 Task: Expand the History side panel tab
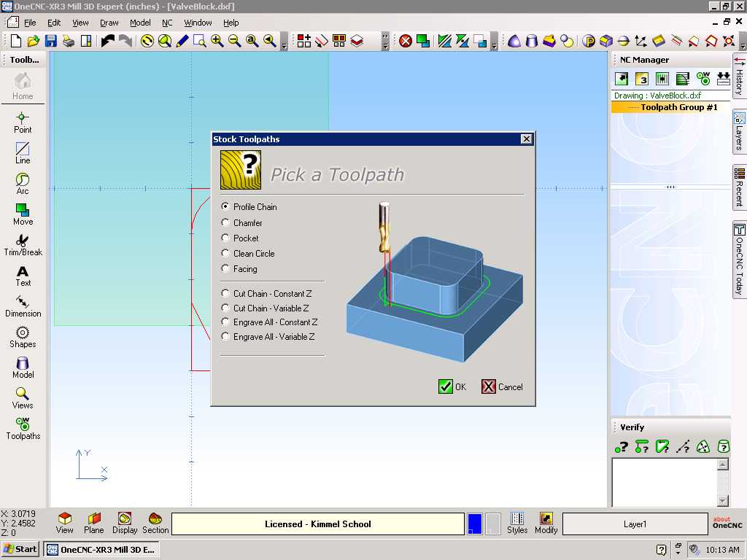[x=740, y=77]
